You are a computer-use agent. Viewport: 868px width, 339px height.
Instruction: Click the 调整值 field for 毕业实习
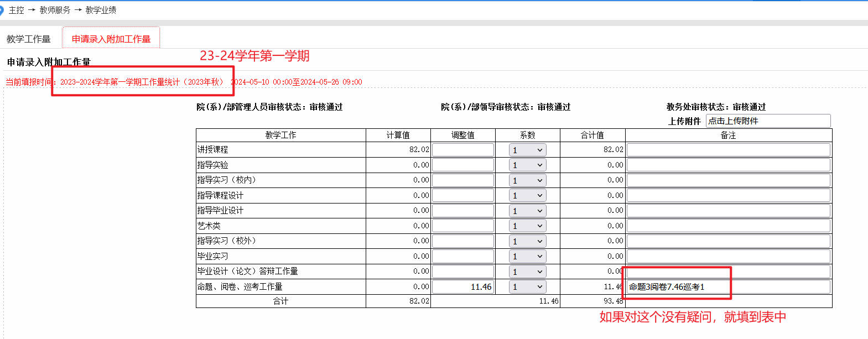pyautogui.click(x=463, y=256)
